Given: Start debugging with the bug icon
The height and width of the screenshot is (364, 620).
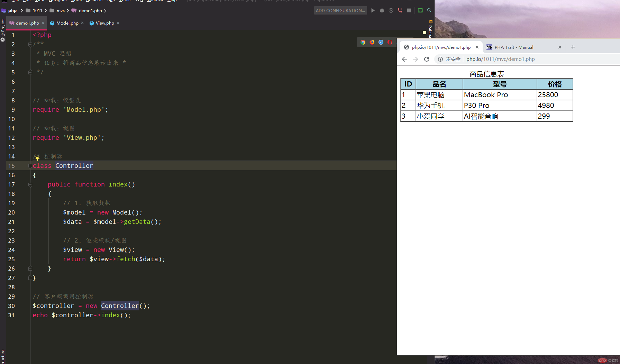Looking at the screenshot, I should point(382,10).
